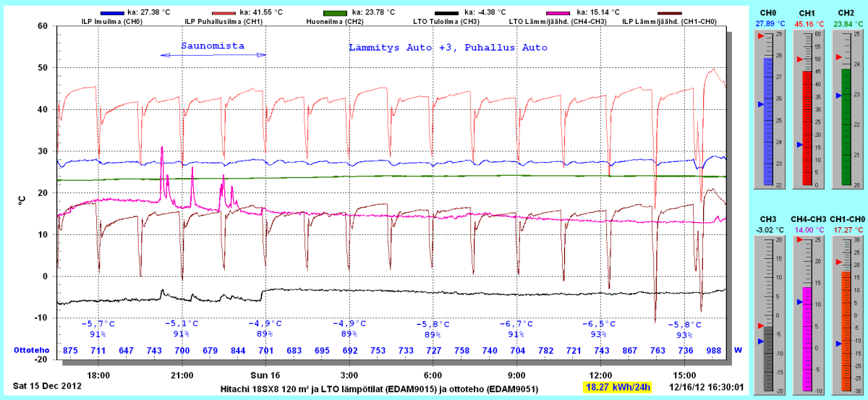Click the blue min marker on CH4-CH3 gauge
The height and width of the screenshot is (400, 868).
click(x=799, y=302)
